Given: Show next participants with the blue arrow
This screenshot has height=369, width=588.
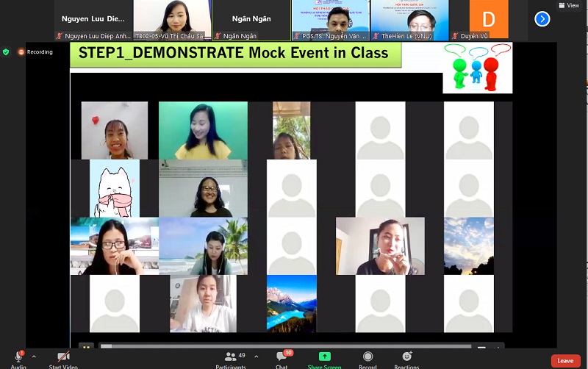Looking at the screenshot, I should click(542, 19).
